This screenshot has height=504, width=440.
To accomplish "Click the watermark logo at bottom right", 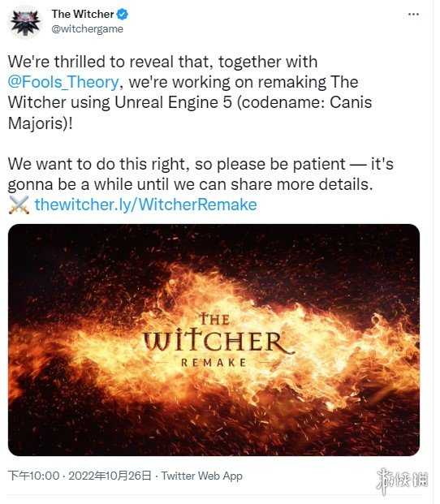I will click(x=402, y=480).
